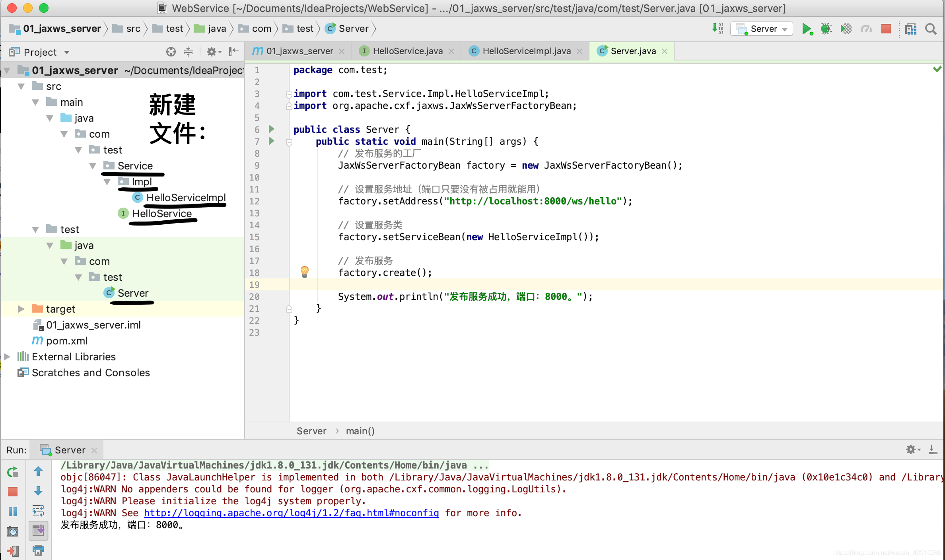Open Run panel settings gear

pos(913,450)
